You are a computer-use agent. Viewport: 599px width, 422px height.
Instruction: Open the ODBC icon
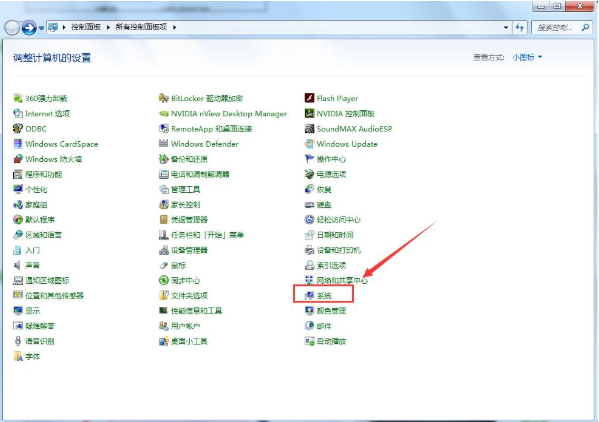pos(18,129)
